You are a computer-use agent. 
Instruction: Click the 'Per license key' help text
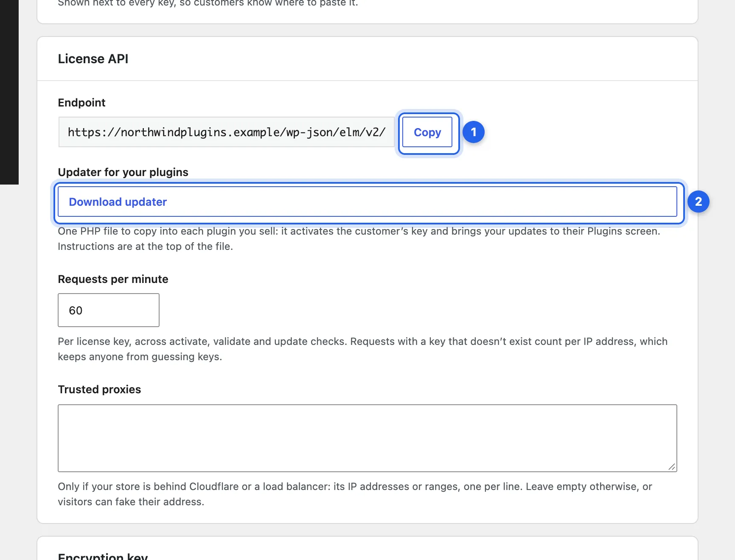pyautogui.click(x=363, y=349)
